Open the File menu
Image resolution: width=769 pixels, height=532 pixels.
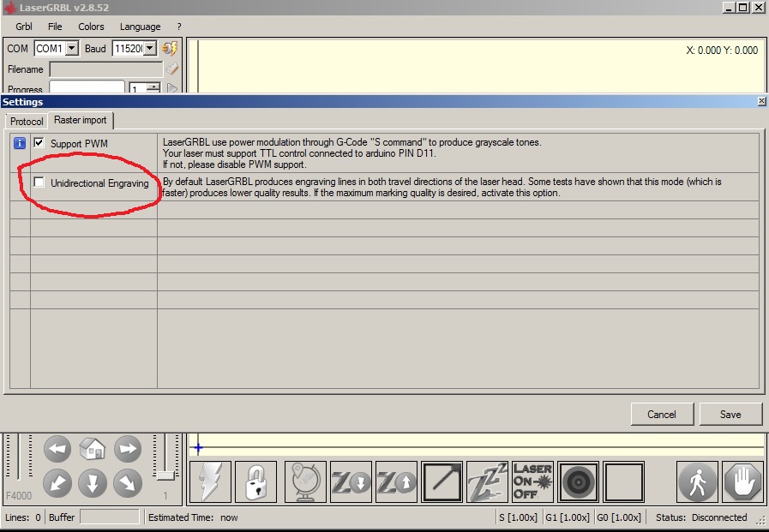click(55, 27)
